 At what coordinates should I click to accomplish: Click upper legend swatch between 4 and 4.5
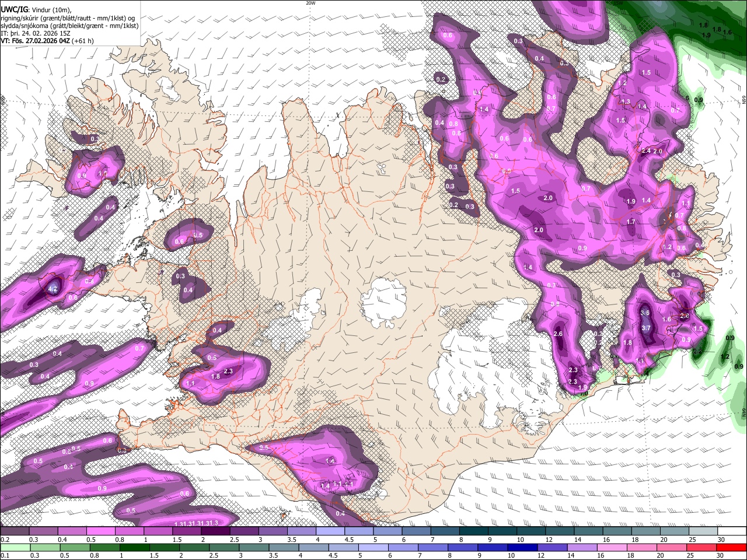pos(331,531)
